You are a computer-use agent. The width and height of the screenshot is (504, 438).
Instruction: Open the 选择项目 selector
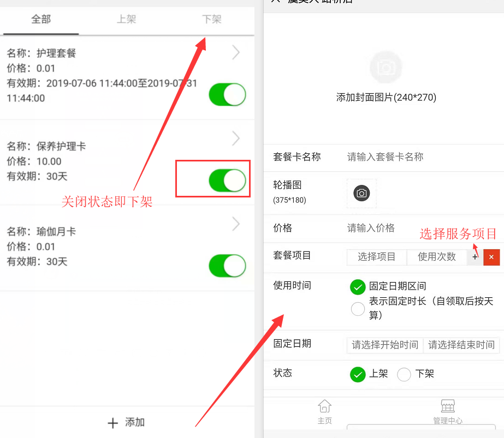coord(377,257)
